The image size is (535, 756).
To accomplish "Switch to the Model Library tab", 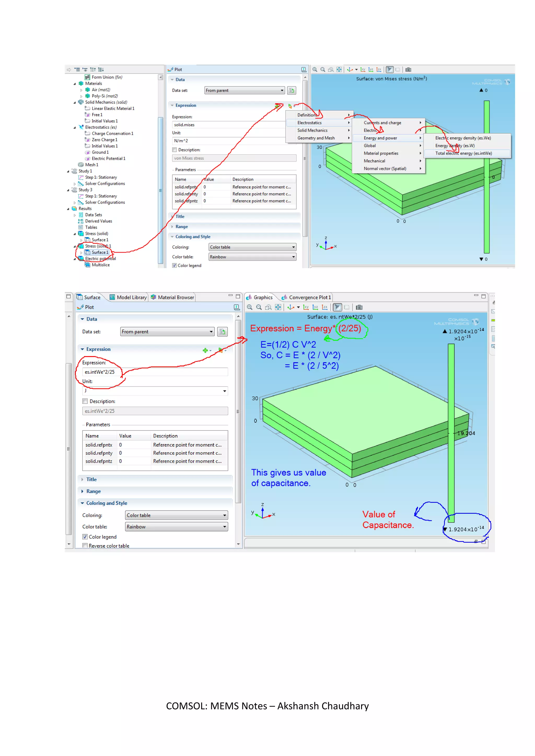I will click(128, 297).
